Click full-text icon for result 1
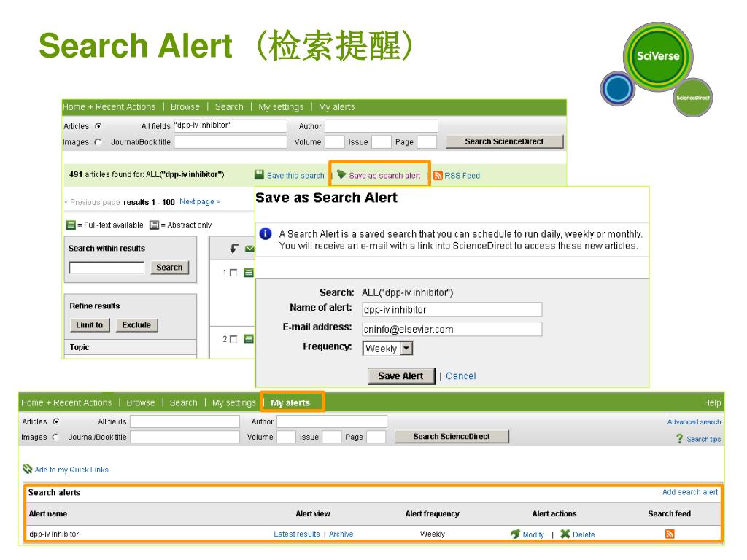Screen dimensions: 747x560 [249, 273]
